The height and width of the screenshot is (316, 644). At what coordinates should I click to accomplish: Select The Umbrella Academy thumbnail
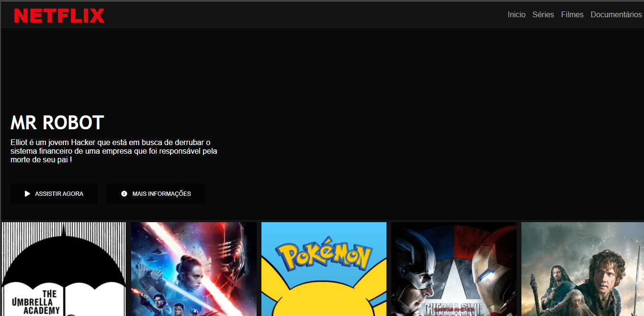(x=63, y=268)
